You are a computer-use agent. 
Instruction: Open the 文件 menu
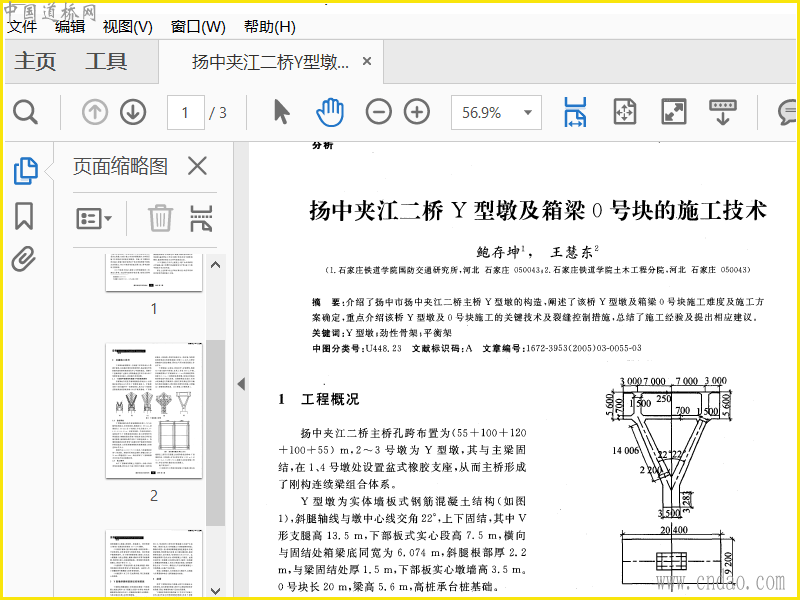22,27
